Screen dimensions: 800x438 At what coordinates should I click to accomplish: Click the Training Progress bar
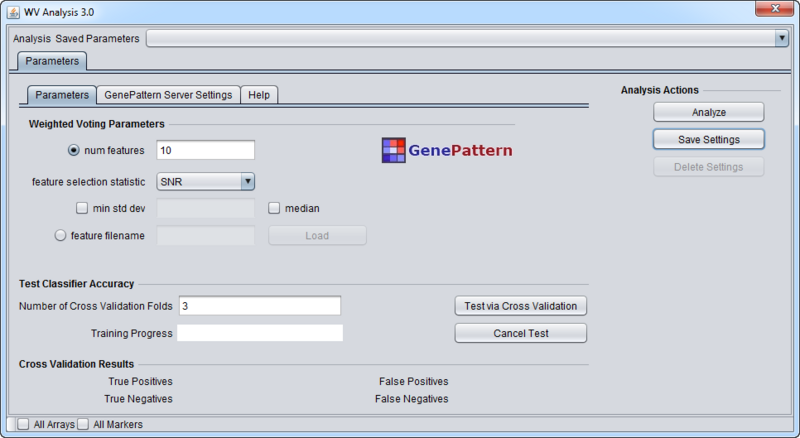[x=260, y=333]
